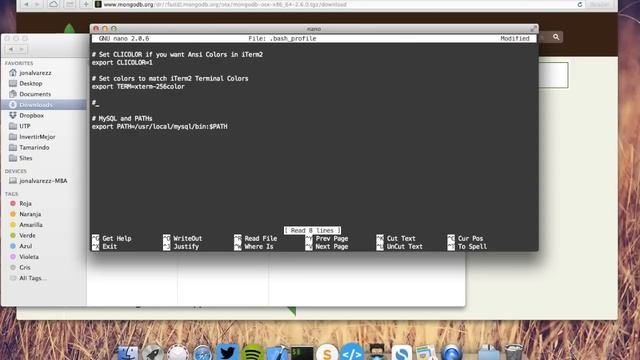Launch Safari compass icon in Dock
640x360 pixels.
[202, 353]
